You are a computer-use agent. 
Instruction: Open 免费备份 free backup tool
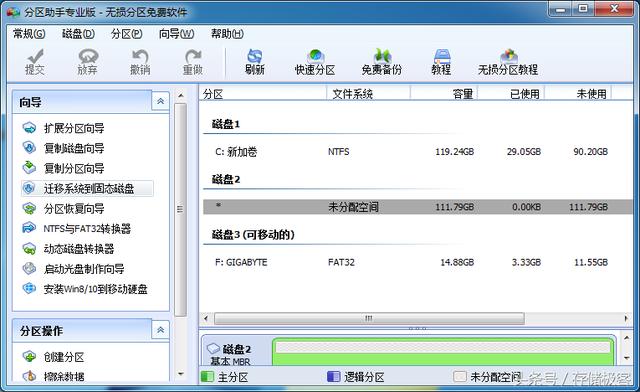tap(382, 62)
